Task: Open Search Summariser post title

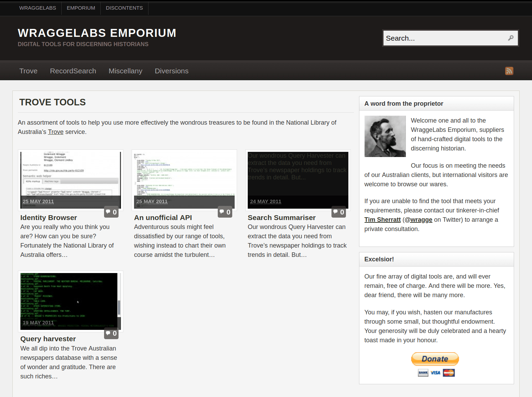Action: coord(282,218)
